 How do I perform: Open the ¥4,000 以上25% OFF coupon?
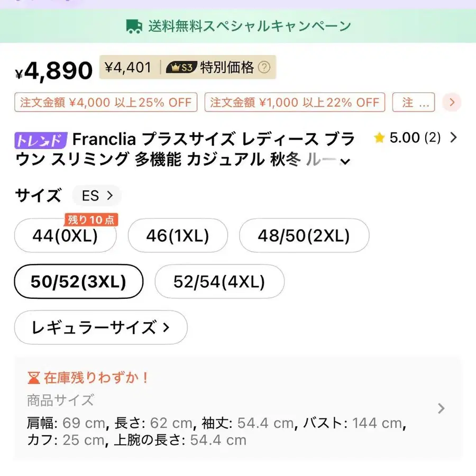(x=105, y=103)
